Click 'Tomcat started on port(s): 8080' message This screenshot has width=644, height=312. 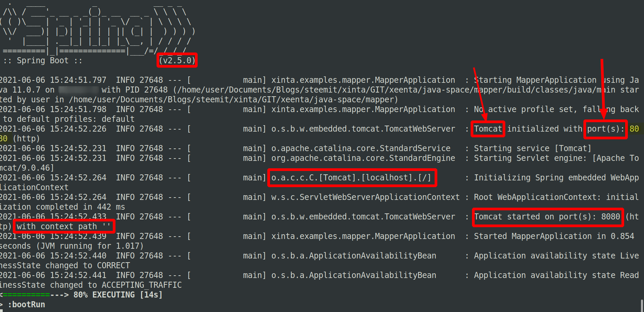[x=547, y=217]
